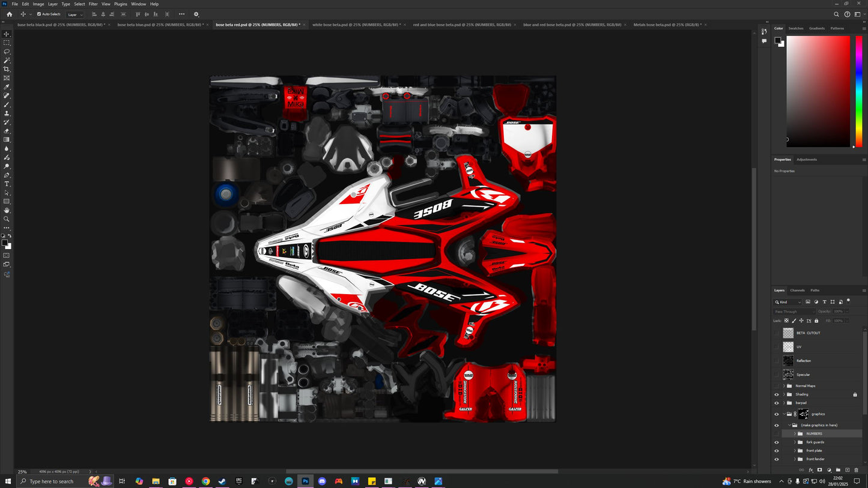Hide the Shading group

tap(776, 394)
